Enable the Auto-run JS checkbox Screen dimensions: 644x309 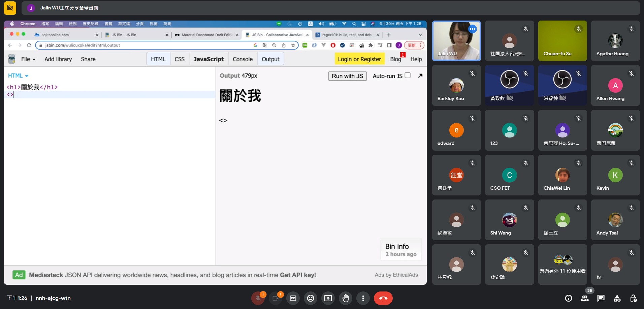(408, 75)
